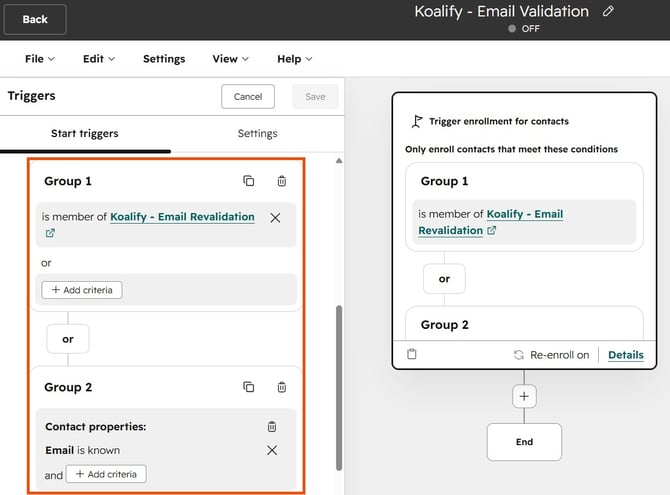The image size is (670, 495).
Task: Clone Group 1 in triggers panel
Action: pos(248,181)
